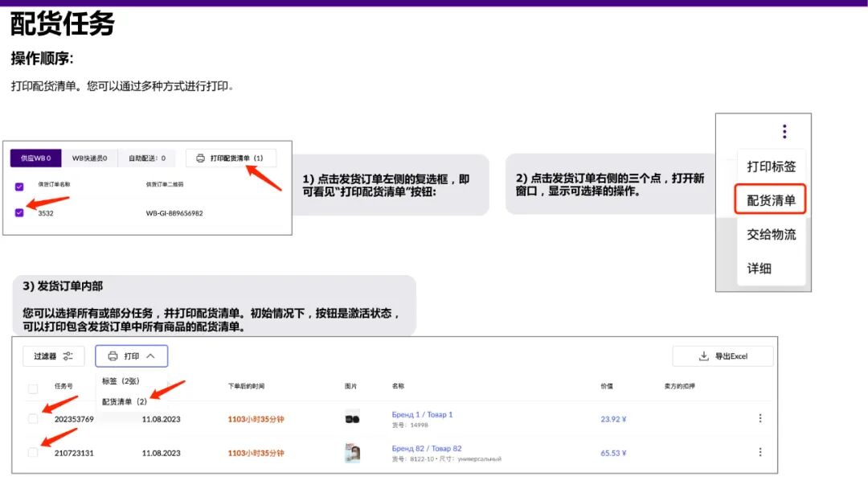The width and height of the screenshot is (868, 489).
Task: Switch to the 自助配送 tab
Action: pos(138,158)
